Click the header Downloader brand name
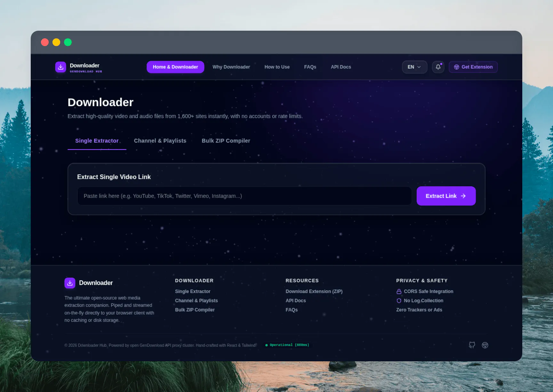The image size is (553, 392). coord(84,66)
